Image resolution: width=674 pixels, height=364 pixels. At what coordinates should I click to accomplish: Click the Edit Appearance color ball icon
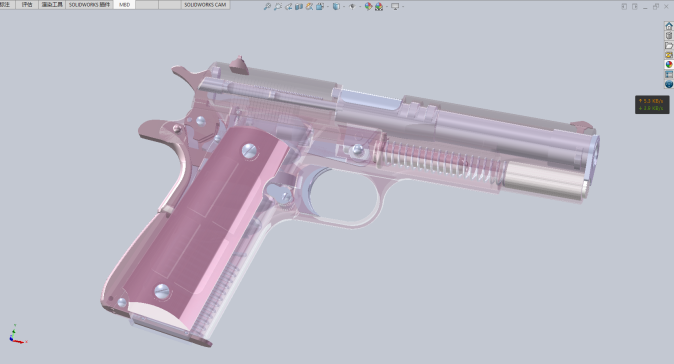[368, 6]
